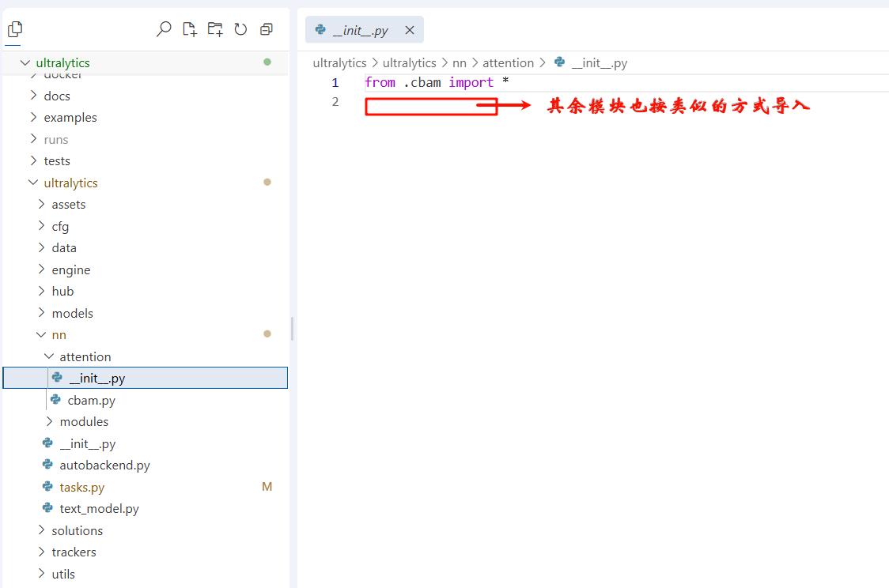Open text_model.py from file tree
This screenshot has height=588, width=889.
tap(99, 509)
